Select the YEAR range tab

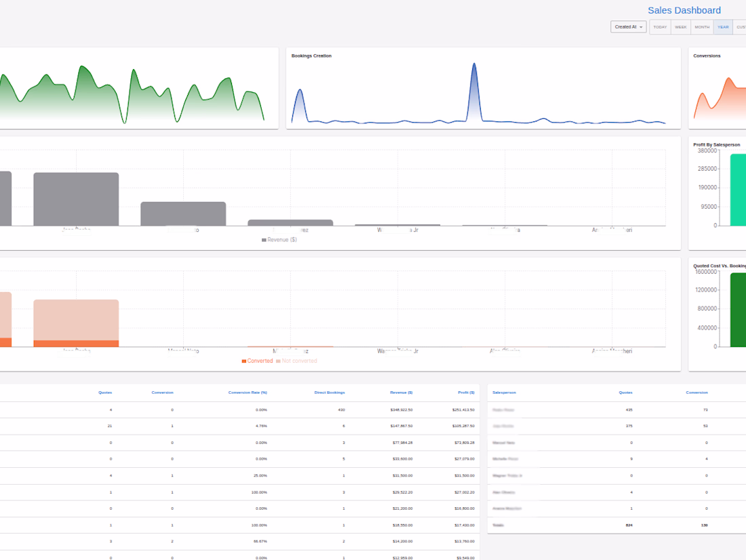tap(723, 27)
